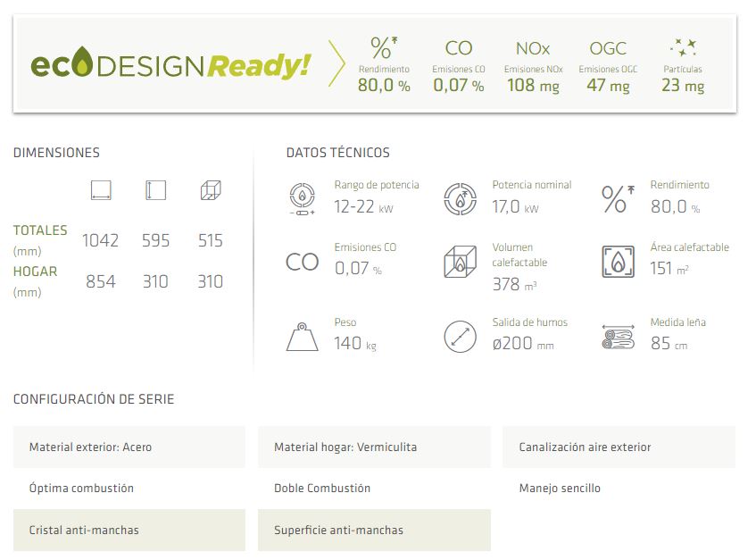Click the NOx emissions symbol in the banner

pos(533,48)
